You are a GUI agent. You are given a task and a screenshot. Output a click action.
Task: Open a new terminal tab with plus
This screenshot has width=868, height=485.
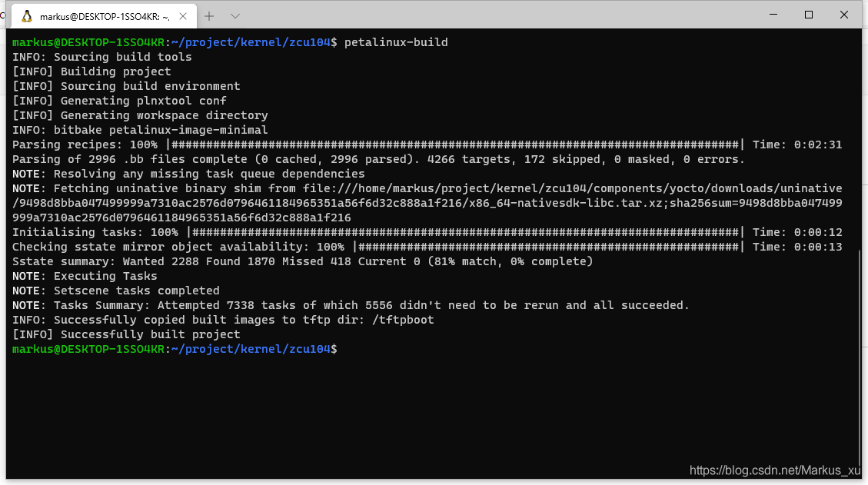[x=209, y=15]
